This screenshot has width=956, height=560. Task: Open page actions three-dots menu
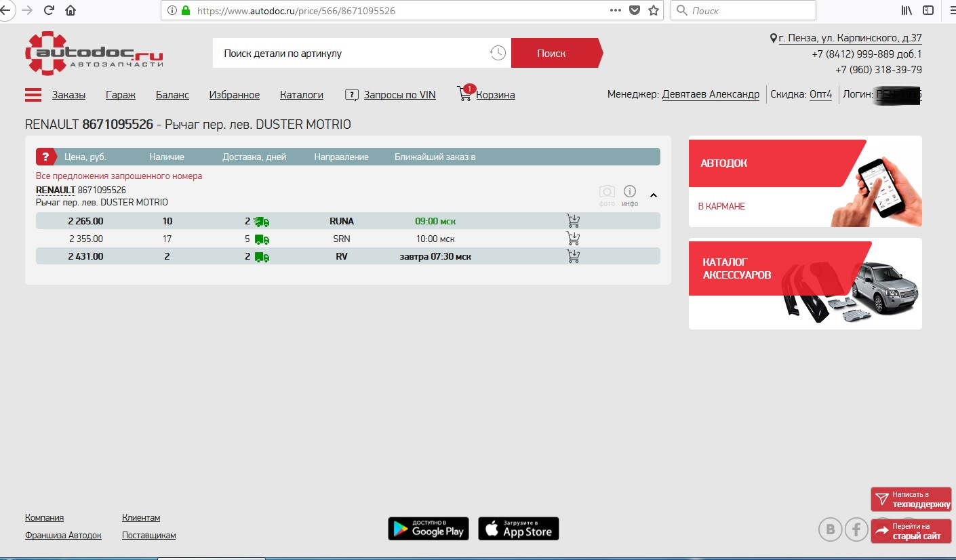pyautogui.click(x=616, y=10)
